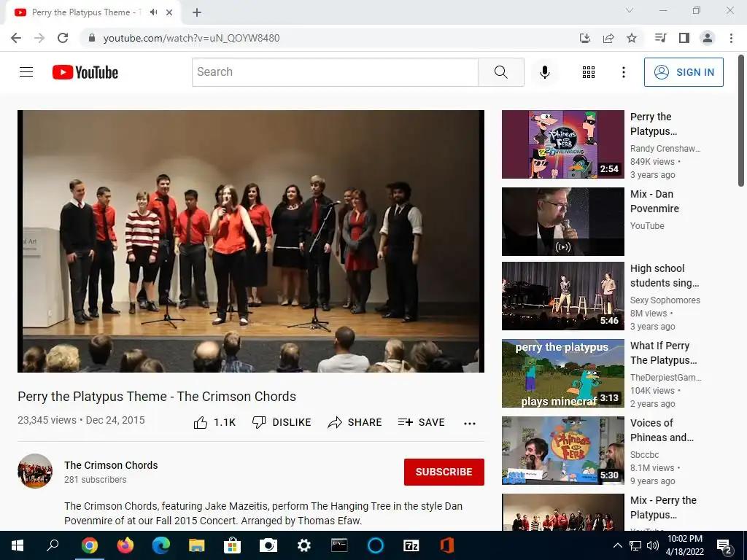Close the Perry the Platypus tab
Viewport: 747px width, 560px height.
pos(169,12)
